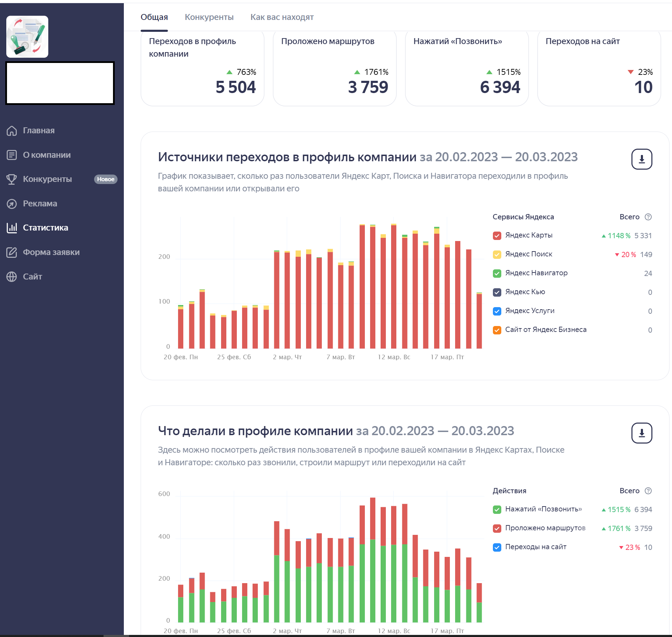Click the Главная home icon
Screen dimensions: 672x637
pos(12,130)
